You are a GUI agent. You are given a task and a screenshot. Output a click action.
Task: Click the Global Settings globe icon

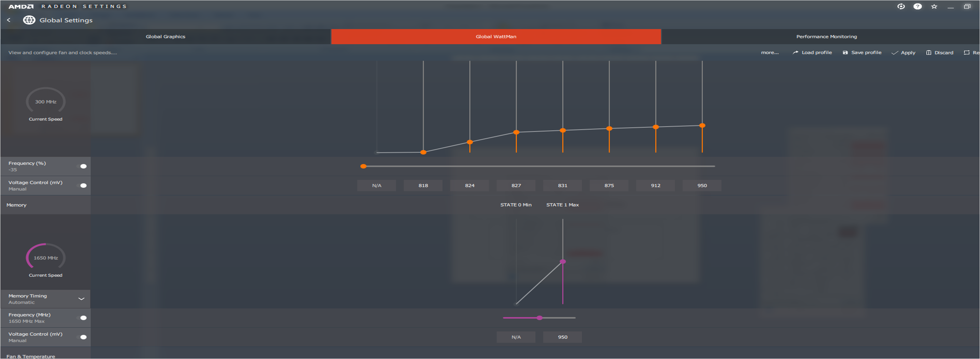[x=29, y=20]
